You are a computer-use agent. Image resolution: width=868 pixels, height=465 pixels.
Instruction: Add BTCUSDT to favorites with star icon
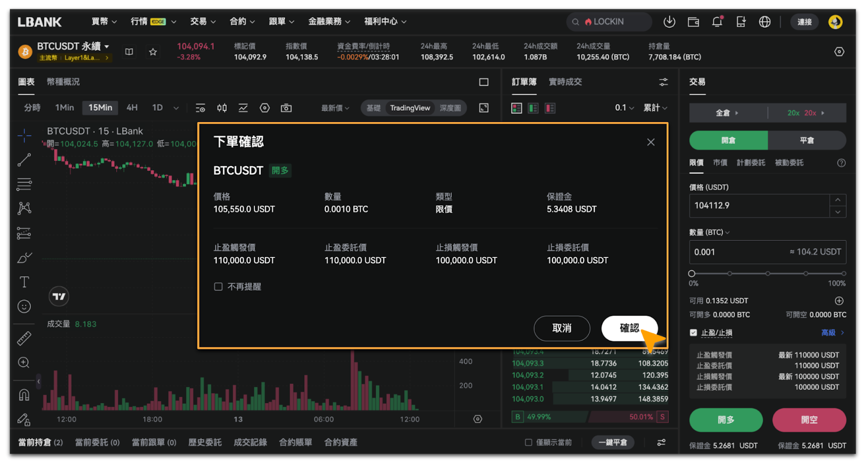tap(153, 52)
